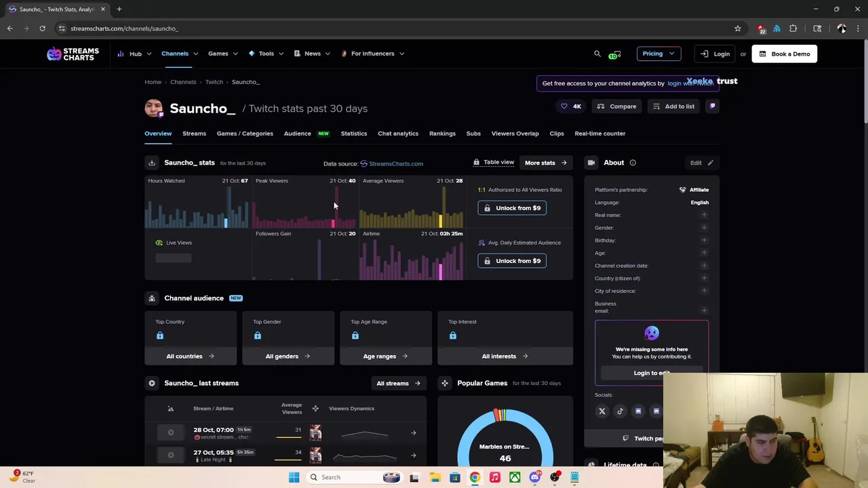Switch to Table view
The width and height of the screenshot is (868, 488).
pos(494,163)
